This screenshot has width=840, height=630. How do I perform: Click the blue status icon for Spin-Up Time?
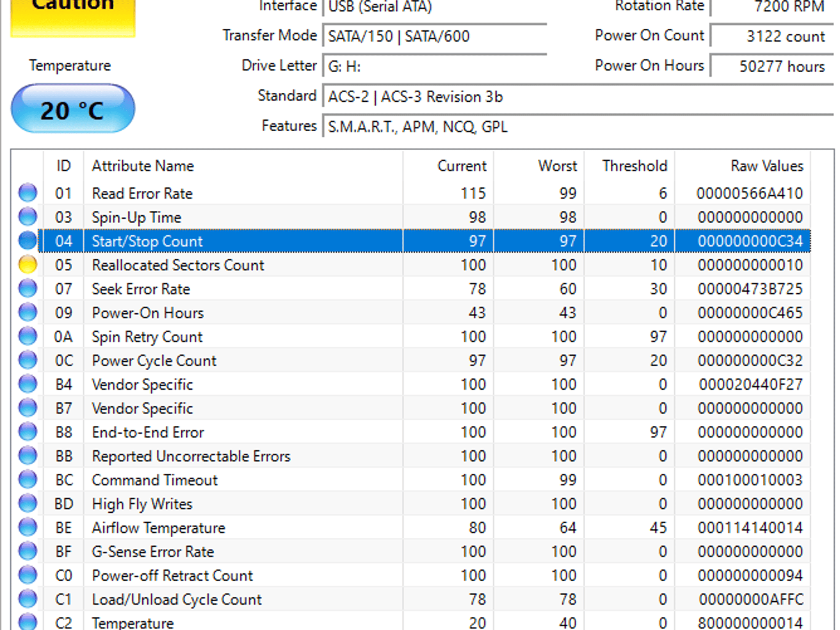click(28, 217)
